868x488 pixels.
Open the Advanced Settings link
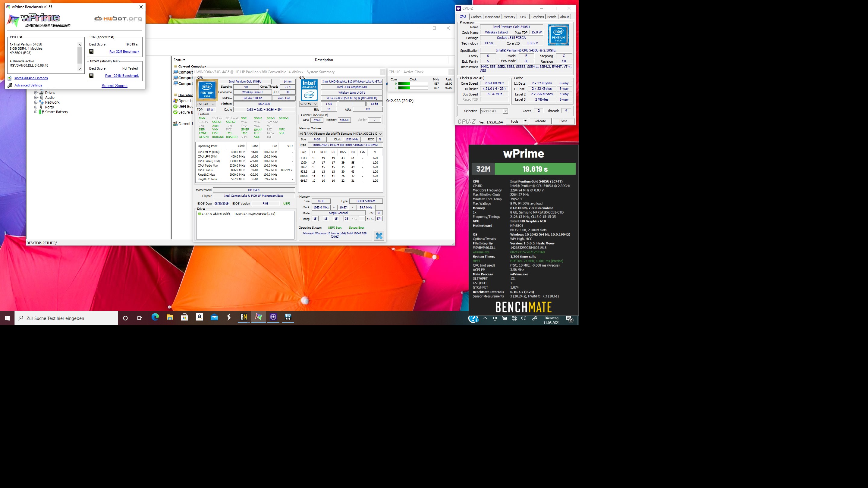tap(28, 86)
